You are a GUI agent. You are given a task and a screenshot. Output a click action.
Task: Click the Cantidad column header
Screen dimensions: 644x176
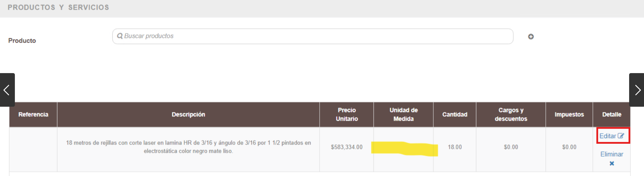(454, 114)
